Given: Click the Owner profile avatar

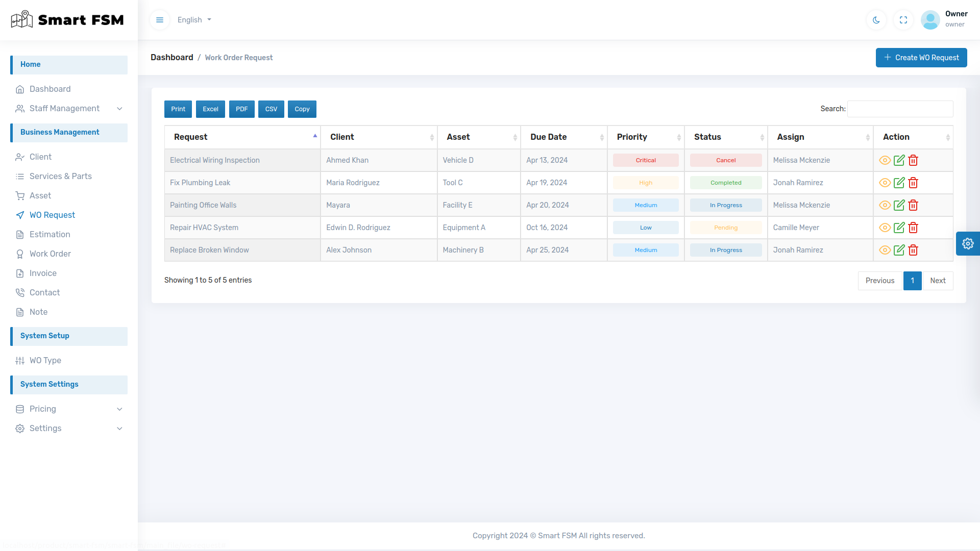Looking at the screenshot, I should point(930,20).
